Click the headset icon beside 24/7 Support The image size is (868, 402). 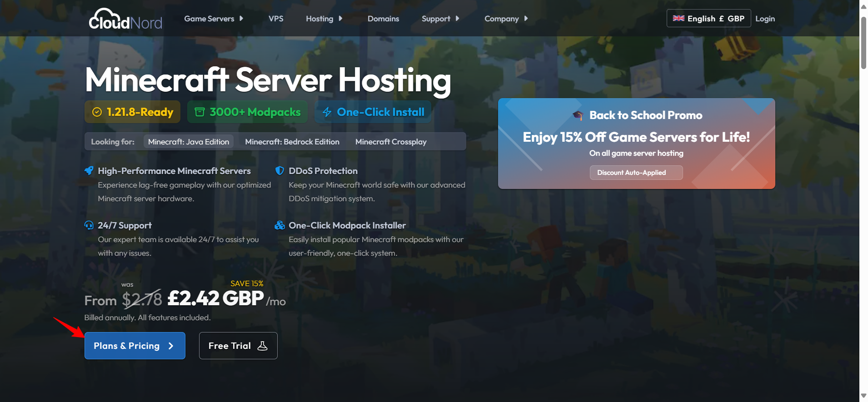[x=89, y=225]
